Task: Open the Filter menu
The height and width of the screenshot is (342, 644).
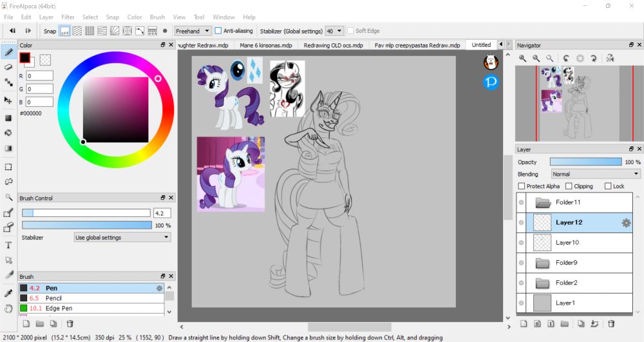Action: [x=68, y=17]
